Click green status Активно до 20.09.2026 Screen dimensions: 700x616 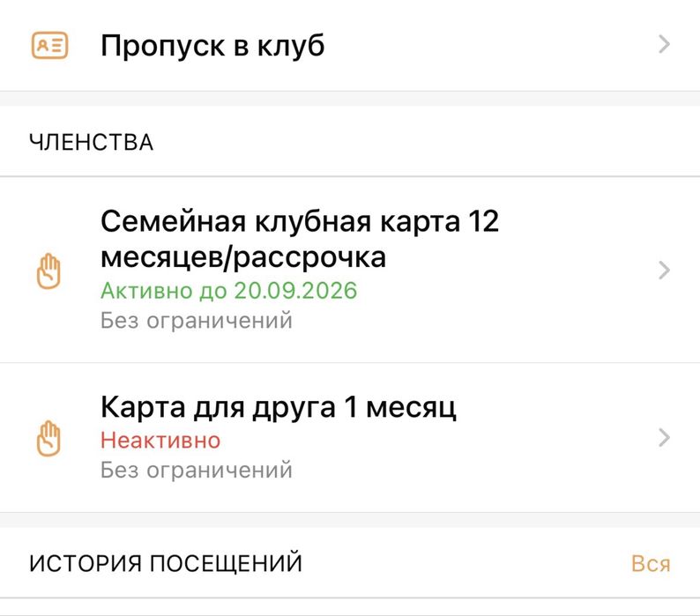[229, 290]
